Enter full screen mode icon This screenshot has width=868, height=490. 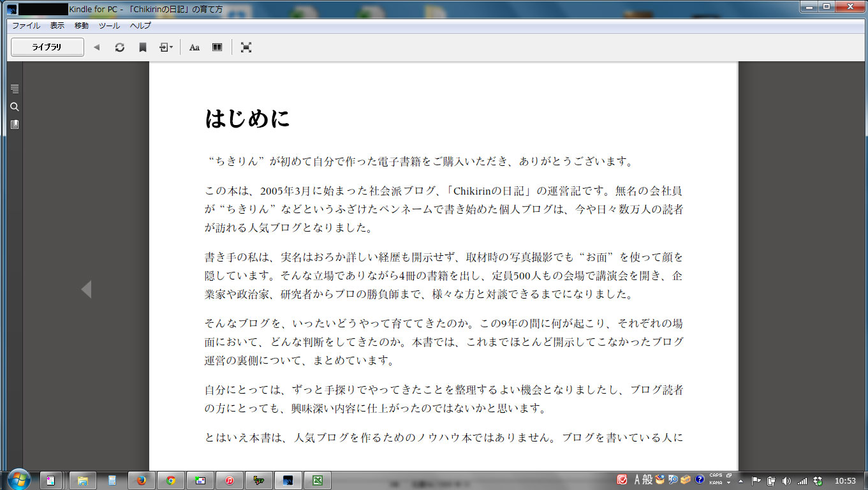[x=246, y=47]
